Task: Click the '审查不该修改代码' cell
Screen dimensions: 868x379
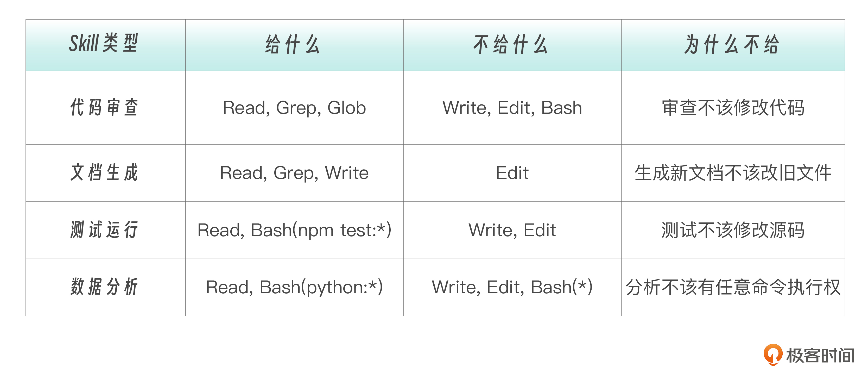Action: tap(733, 108)
